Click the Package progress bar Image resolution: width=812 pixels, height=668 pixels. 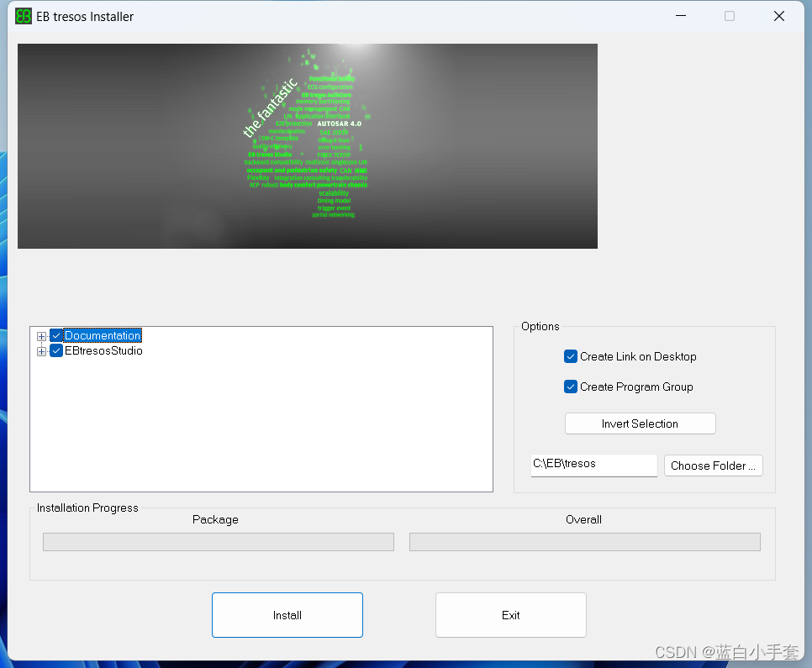coord(219,542)
